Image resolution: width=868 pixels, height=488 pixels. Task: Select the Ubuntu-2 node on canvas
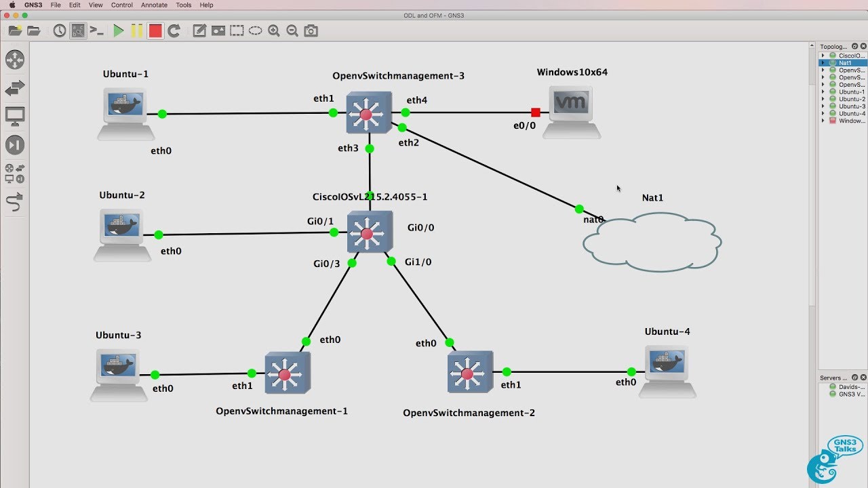[122, 235]
